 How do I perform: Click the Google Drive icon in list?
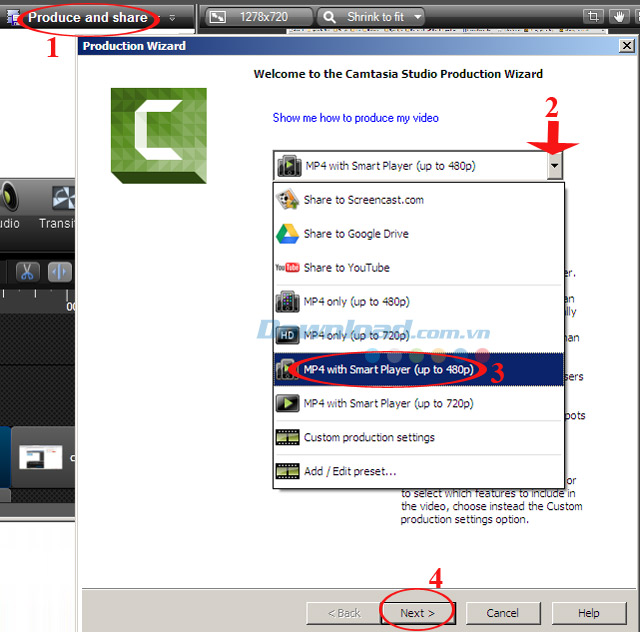288,234
